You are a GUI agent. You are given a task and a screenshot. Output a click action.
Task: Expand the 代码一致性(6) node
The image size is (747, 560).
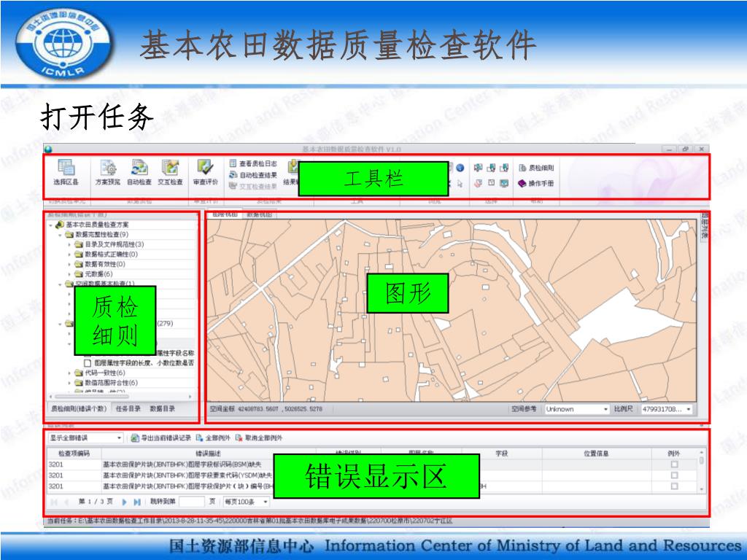69,373
